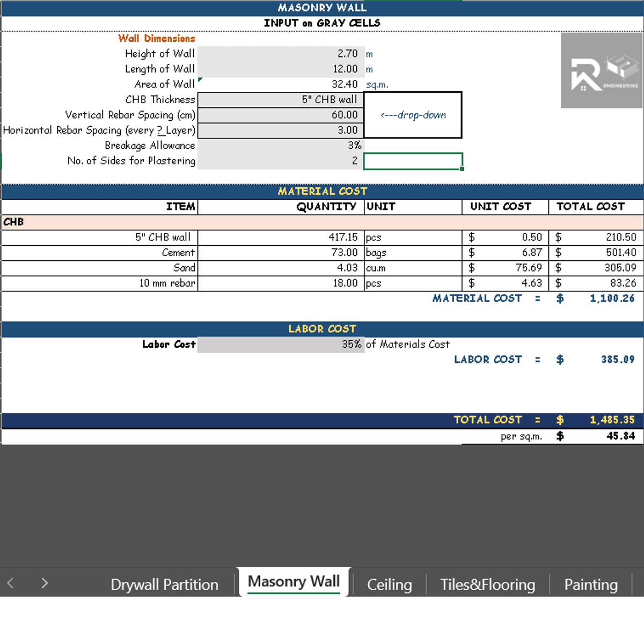This screenshot has height=644, width=644.
Task: Select the No. of Sides for Plastering cell
Action: pos(281,161)
